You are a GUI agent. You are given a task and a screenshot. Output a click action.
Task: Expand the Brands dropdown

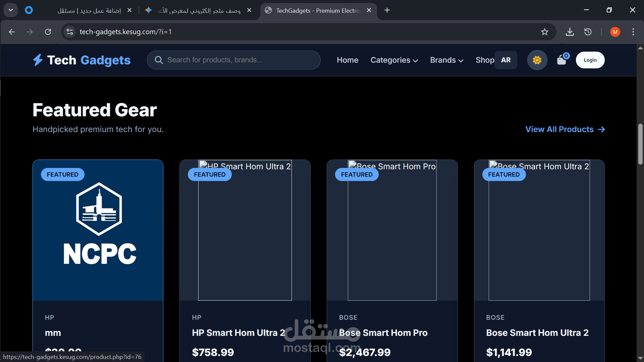point(446,60)
